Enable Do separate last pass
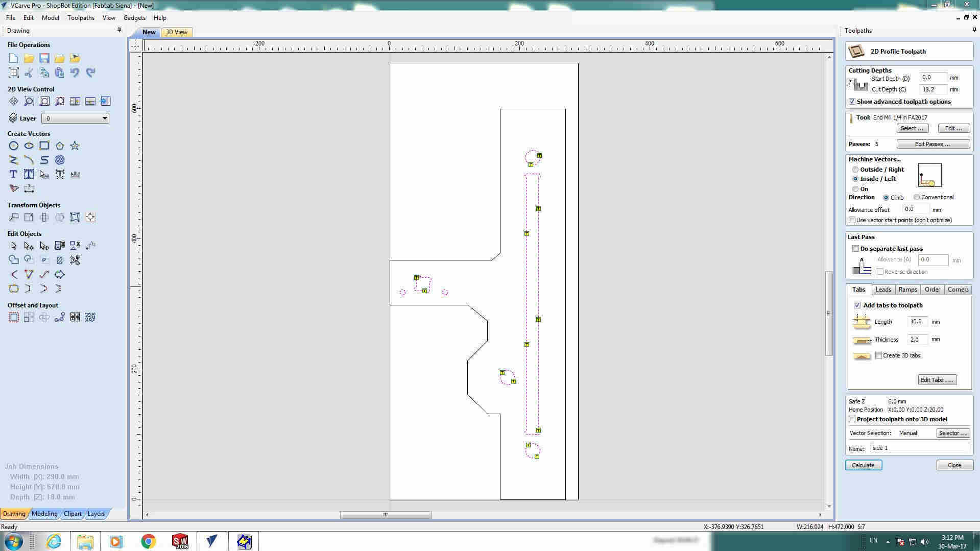Image resolution: width=980 pixels, height=551 pixels. (x=855, y=249)
